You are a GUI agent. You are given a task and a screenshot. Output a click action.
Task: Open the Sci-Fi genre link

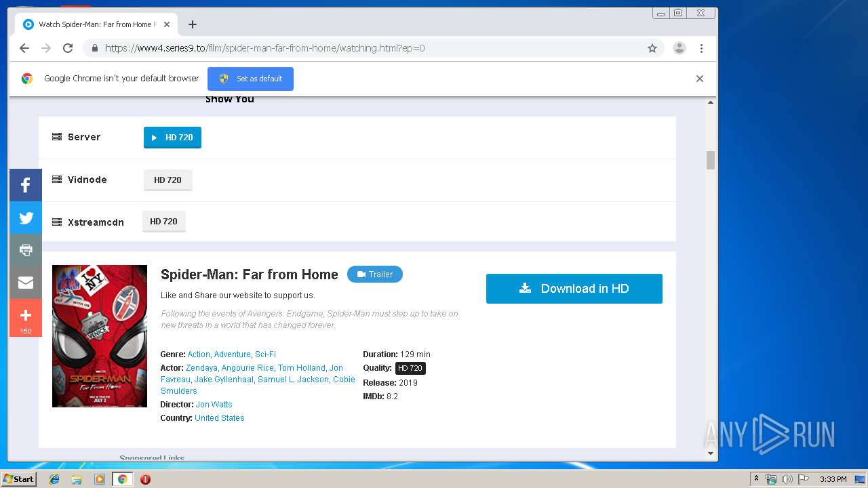pos(265,354)
